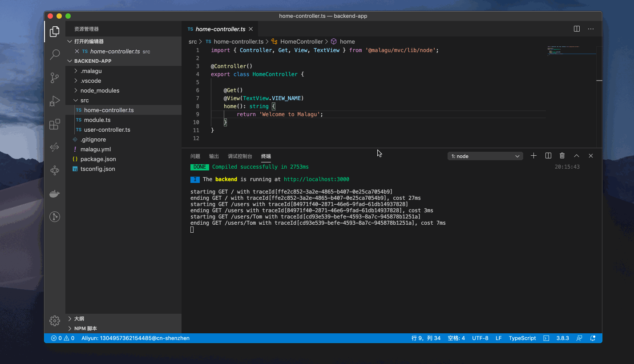
Task: Click the src breadcrumb segment
Action: point(193,41)
